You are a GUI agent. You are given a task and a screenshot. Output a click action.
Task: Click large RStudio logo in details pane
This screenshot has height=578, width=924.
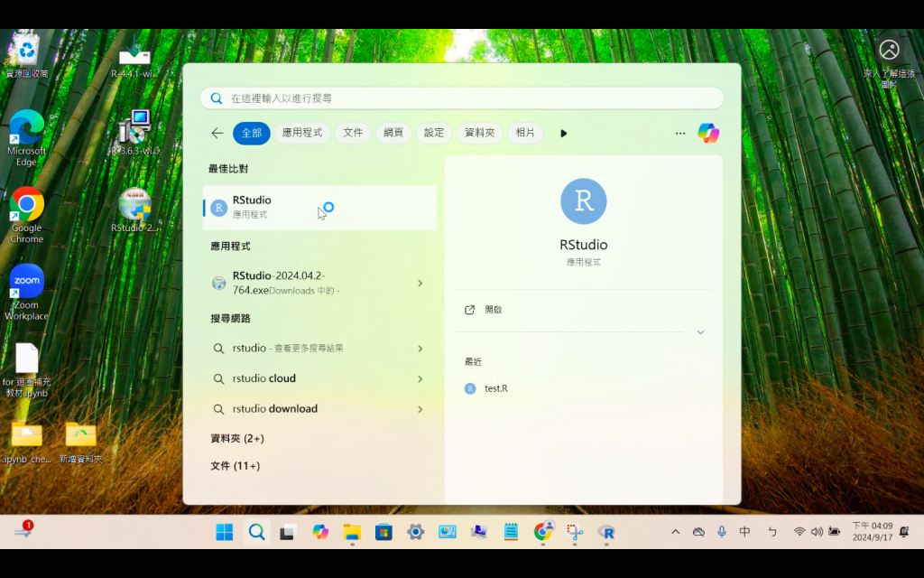tap(584, 201)
